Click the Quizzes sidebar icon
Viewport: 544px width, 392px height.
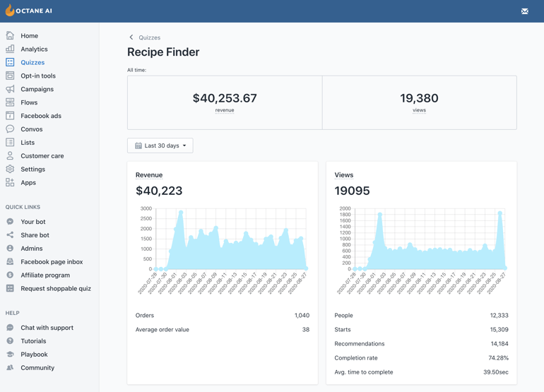[10, 62]
